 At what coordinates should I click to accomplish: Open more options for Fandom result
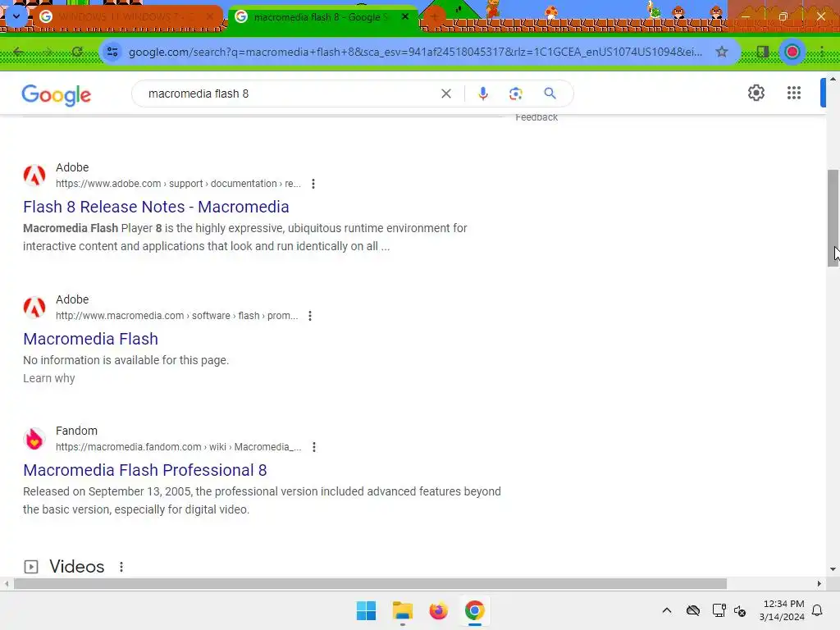314,447
